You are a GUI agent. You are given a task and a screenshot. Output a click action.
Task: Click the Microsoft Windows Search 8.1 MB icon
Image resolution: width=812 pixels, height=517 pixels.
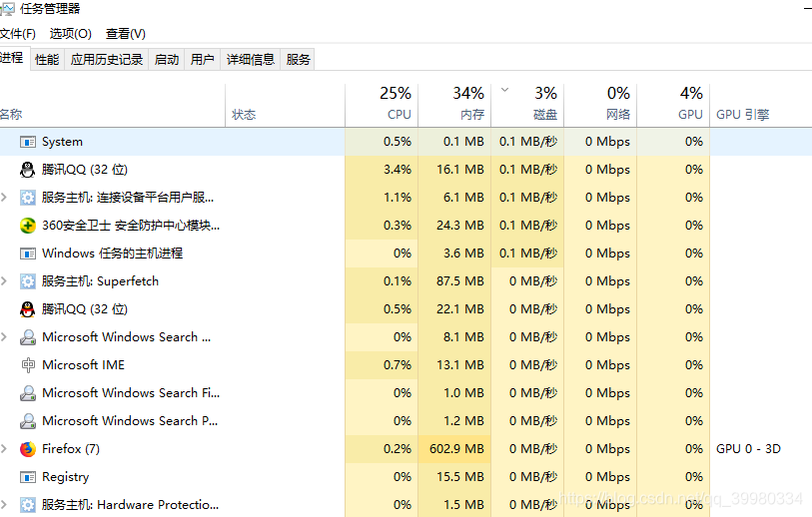[27, 337]
